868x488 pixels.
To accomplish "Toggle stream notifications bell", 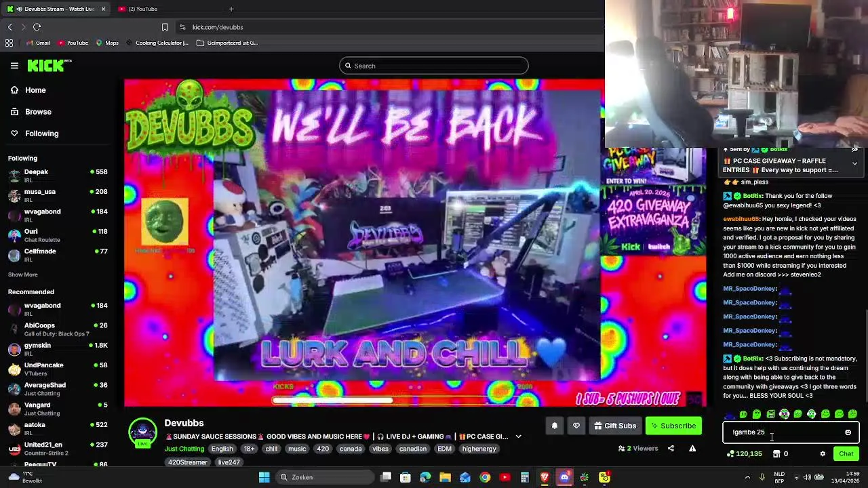I will 554,426.
